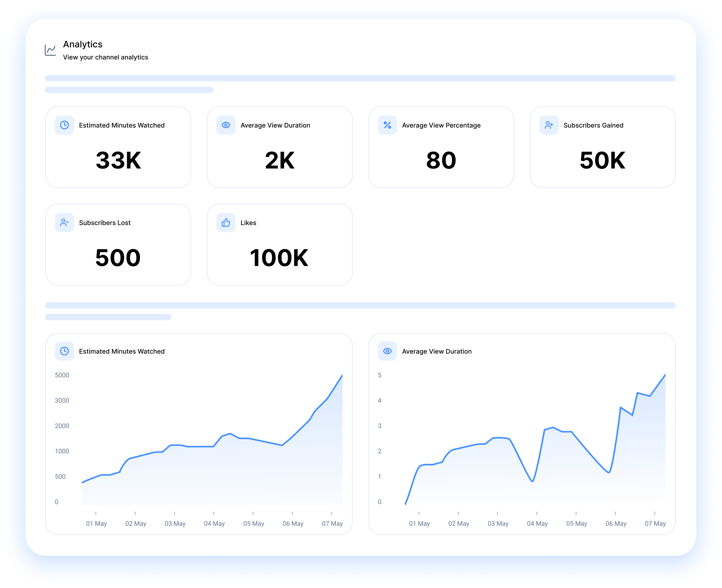The height and width of the screenshot is (588, 722).
Task: Select the 80 average view percentage value
Action: point(441,160)
